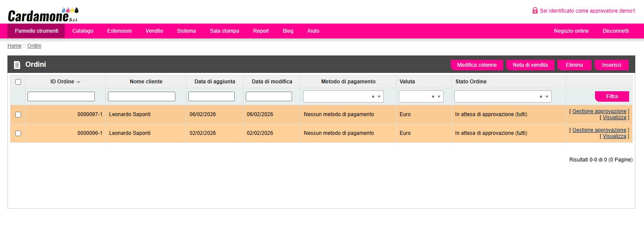Open Gestione approvazione for order 0000096-1
The width and height of the screenshot is (644, 234).
point(599,130)
